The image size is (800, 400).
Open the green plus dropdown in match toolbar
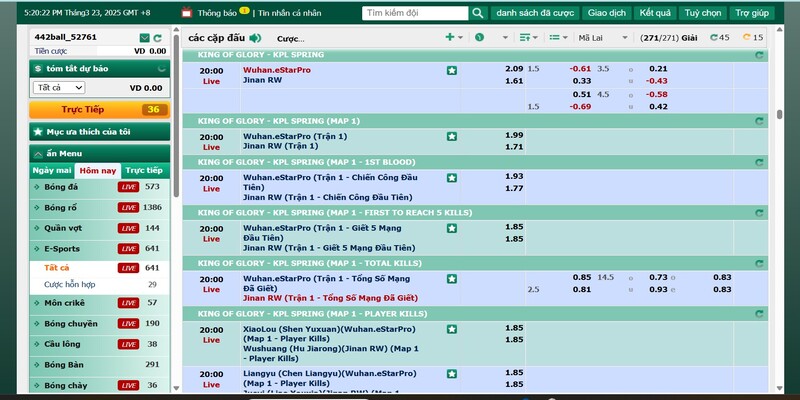coord(454,37)
